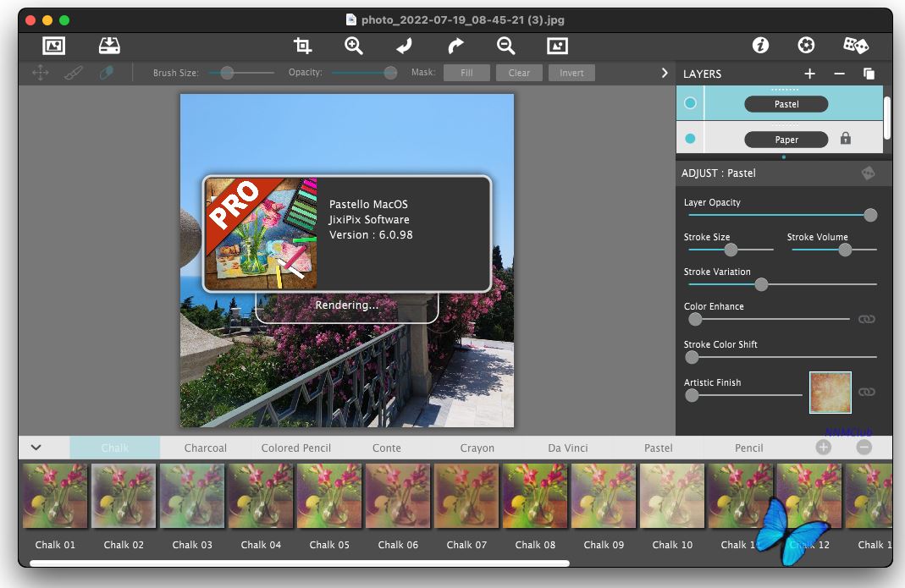Viewport: 905px width, 588px height.
Task: Expand tool options with right chevron
Action: pos(665,73)
